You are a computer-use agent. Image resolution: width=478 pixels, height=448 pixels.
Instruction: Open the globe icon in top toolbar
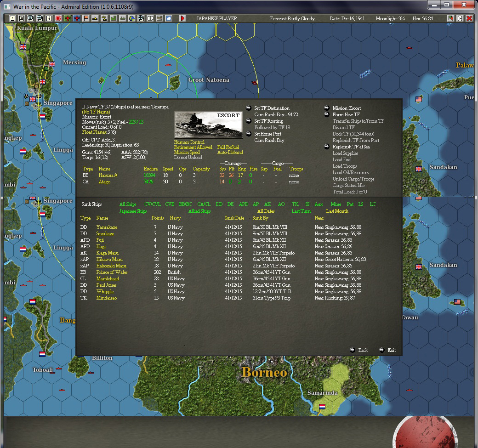point(131,18)
